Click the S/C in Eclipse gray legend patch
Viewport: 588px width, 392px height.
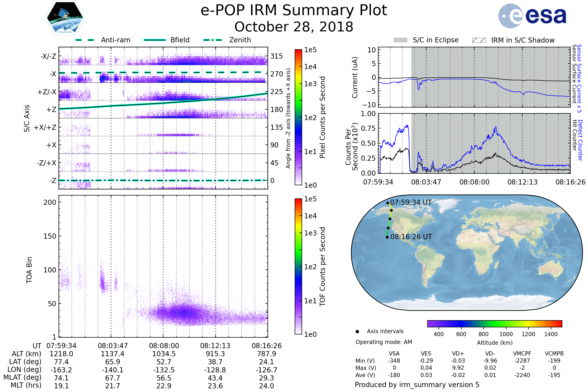coord(400,40)
